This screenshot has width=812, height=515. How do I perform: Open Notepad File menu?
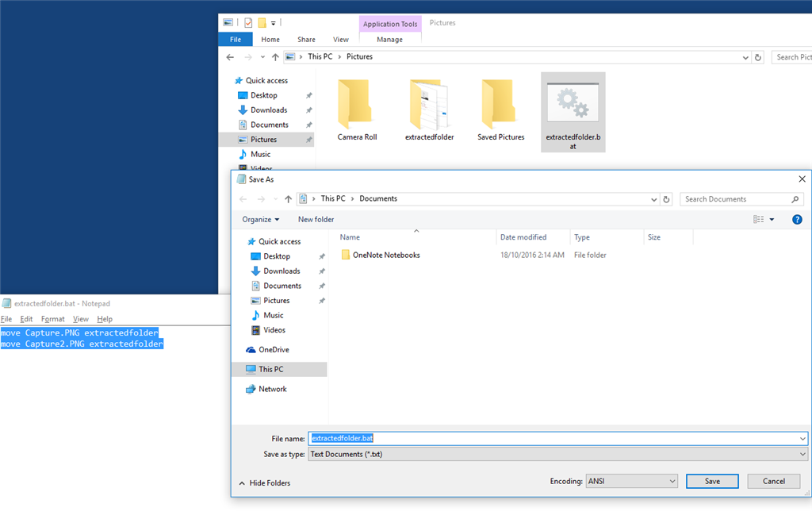tap(6, 319)
